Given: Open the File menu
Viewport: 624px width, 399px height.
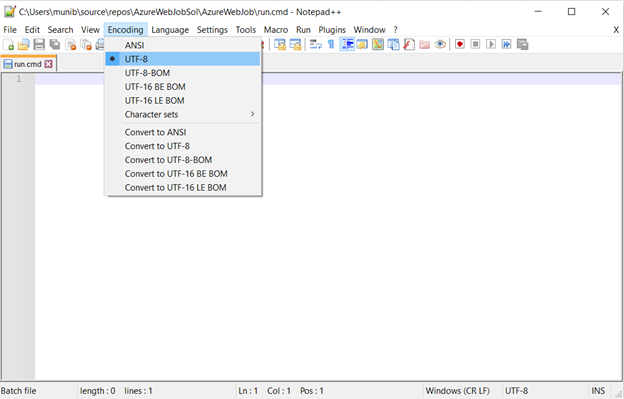Looking at the screenshot, I should click(10, 30).
